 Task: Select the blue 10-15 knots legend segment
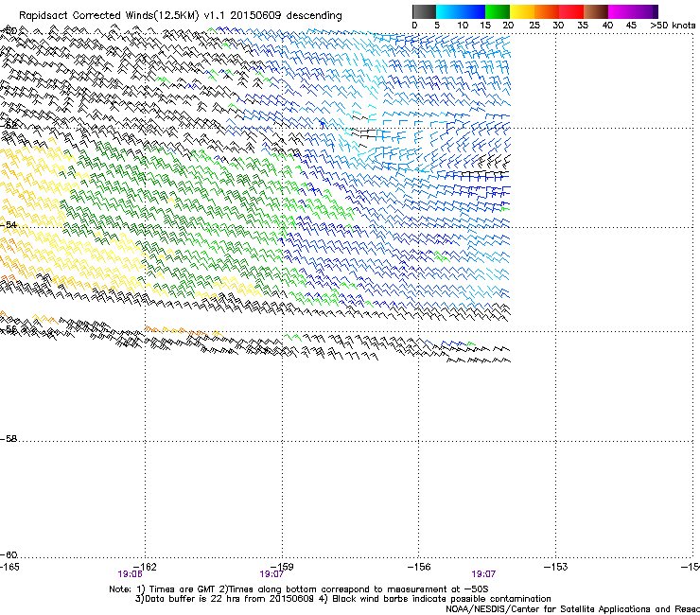click(473, 11)
